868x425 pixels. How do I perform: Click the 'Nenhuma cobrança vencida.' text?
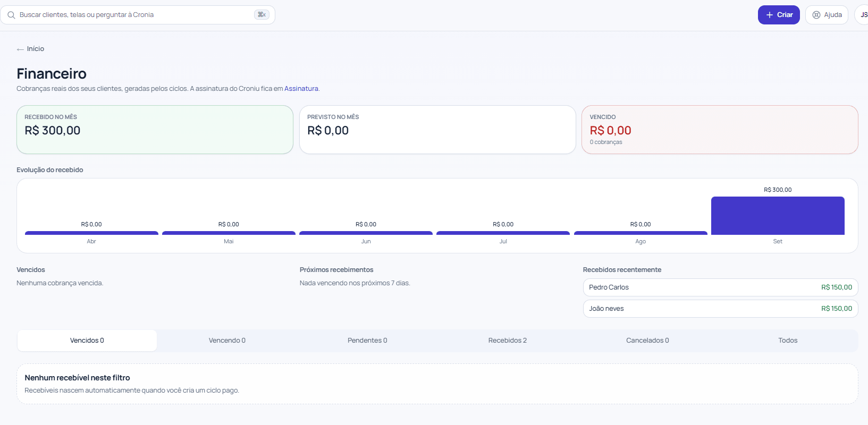pos(60,283)
